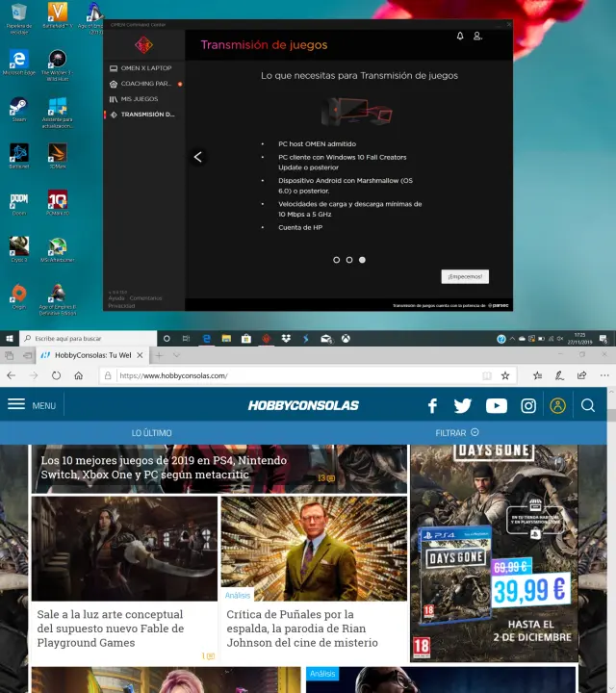
Task: Open HobbyConsolas Facebook page icon
Action: tap(433, 406)
